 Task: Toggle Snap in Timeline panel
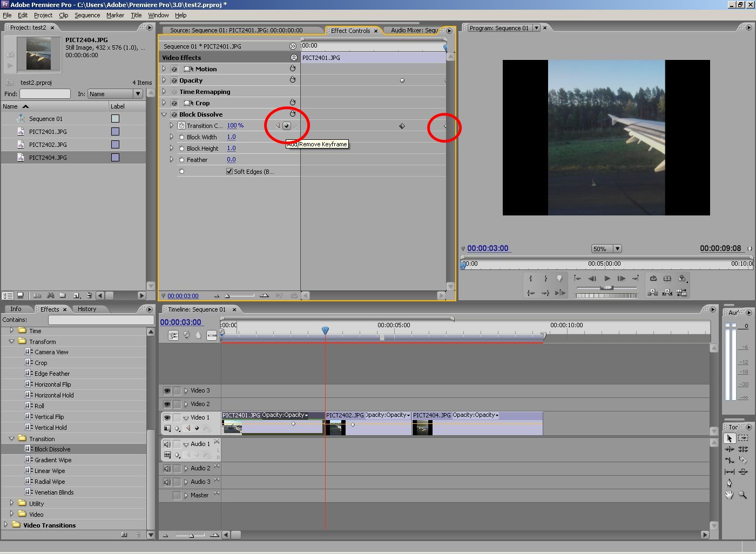tap(173, 335)
